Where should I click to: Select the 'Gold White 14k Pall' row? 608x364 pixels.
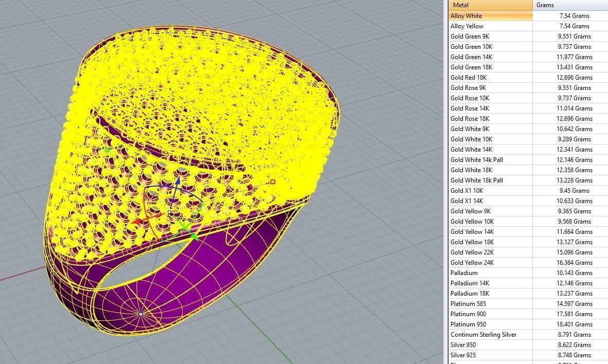click(x=528, y=159)
